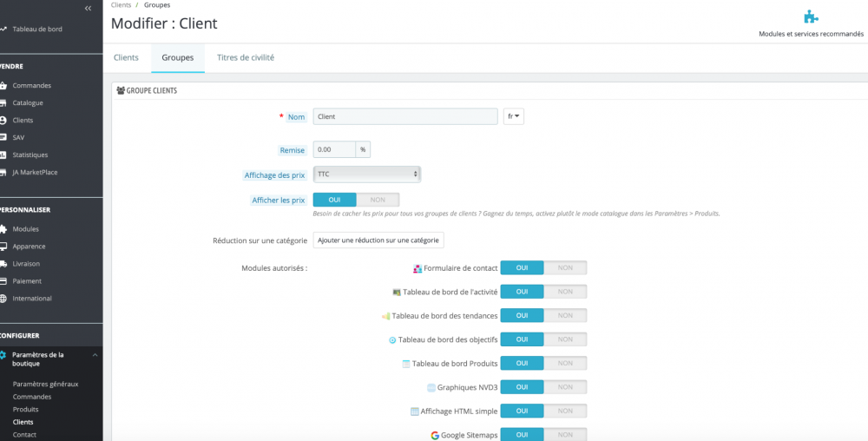Click Ajouter une réduction sur une catégorie

(378, 240)
